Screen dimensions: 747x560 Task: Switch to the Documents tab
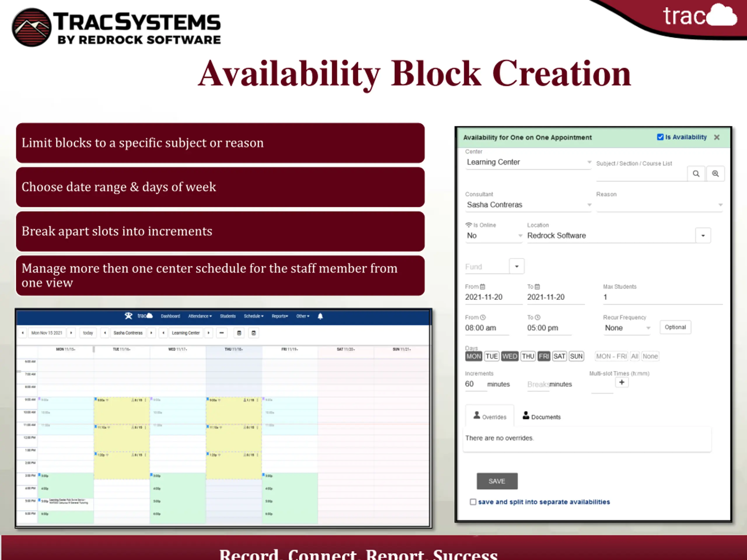[542, 416]
